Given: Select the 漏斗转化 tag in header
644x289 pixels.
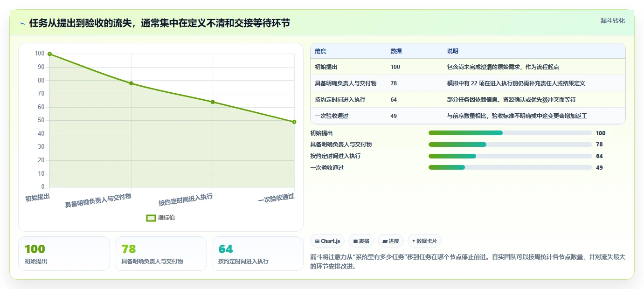Looking at the screenshot, I should coord(612,21).
